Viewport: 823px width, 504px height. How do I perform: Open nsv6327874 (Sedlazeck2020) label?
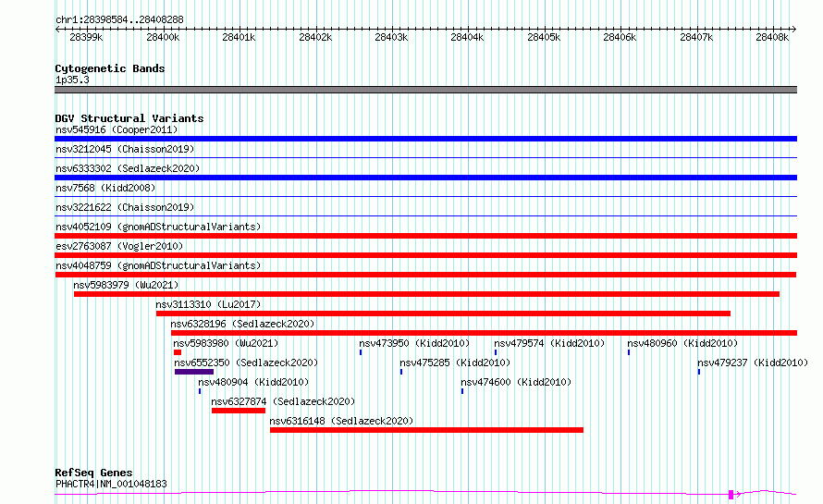[283, 401]
